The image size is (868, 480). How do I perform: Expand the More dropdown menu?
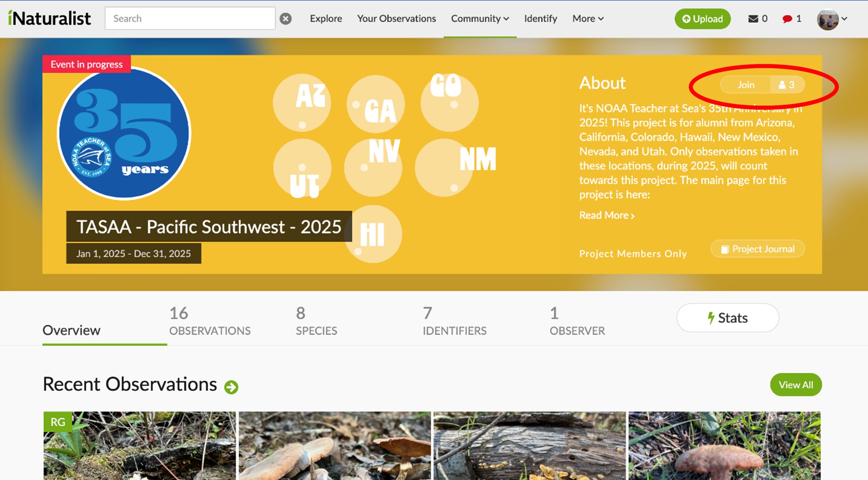588,19
